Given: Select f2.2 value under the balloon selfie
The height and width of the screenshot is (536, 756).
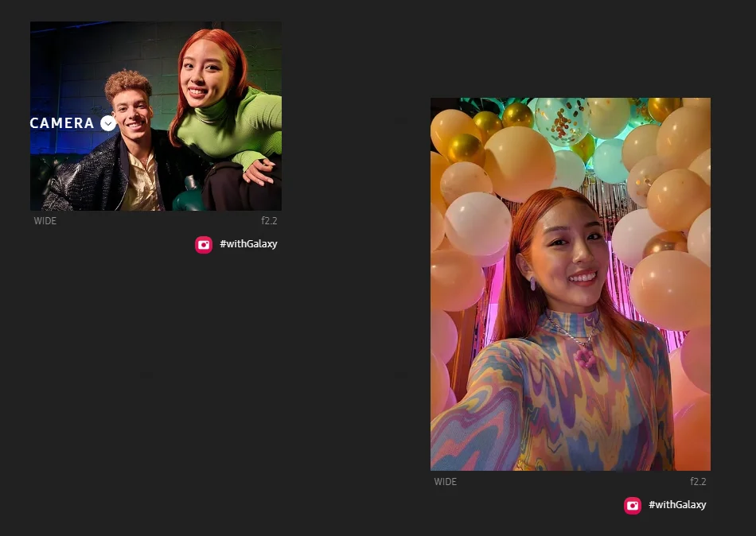Looking at the screenshot, I should coord(698,482).
